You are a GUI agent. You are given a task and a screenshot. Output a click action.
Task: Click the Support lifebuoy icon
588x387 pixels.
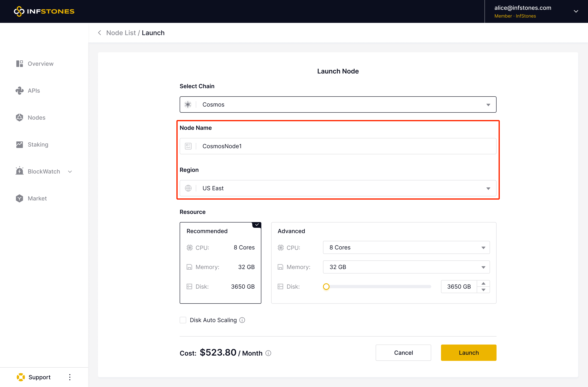click(21, 377)
